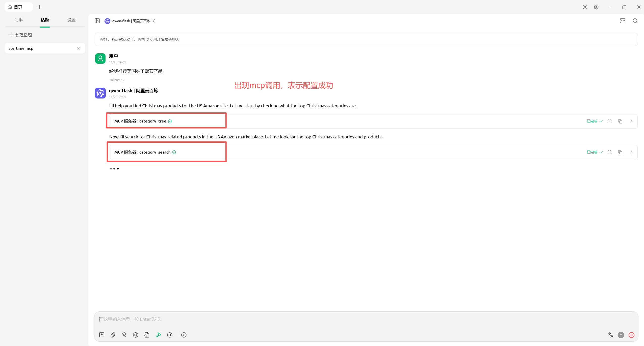Open the knowledge base search icon
The height and width of the screenshot is (346, 644).
pyautogui.click(x=147, y=335)
